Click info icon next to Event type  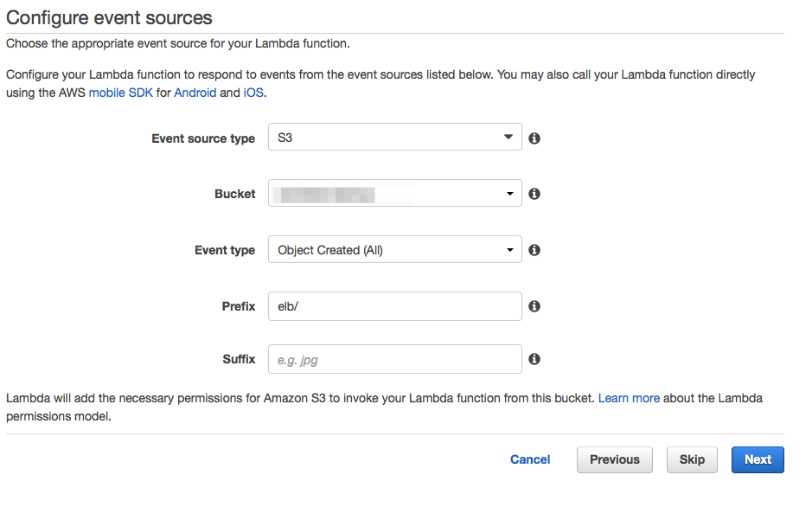click(534, 250)
